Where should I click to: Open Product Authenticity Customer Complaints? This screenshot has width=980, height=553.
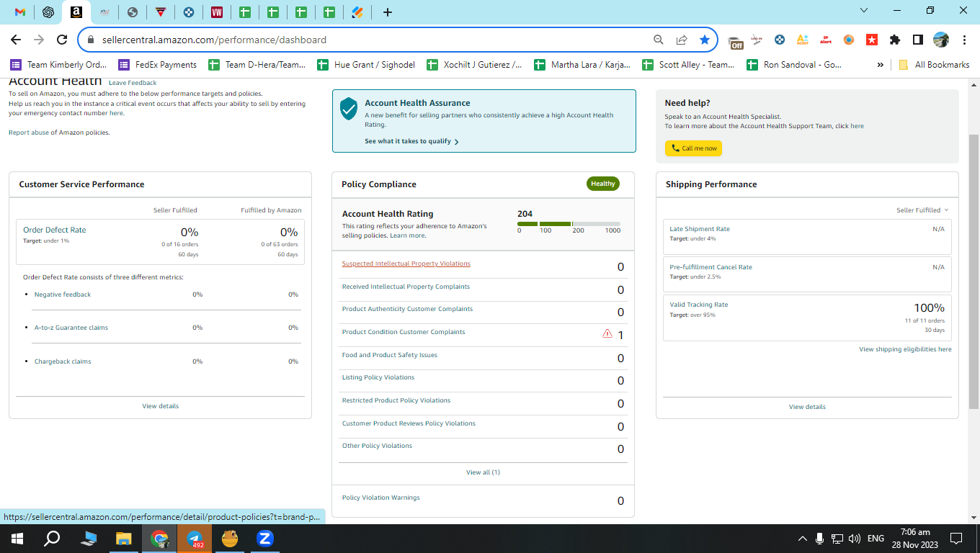[x=408, y=309]
